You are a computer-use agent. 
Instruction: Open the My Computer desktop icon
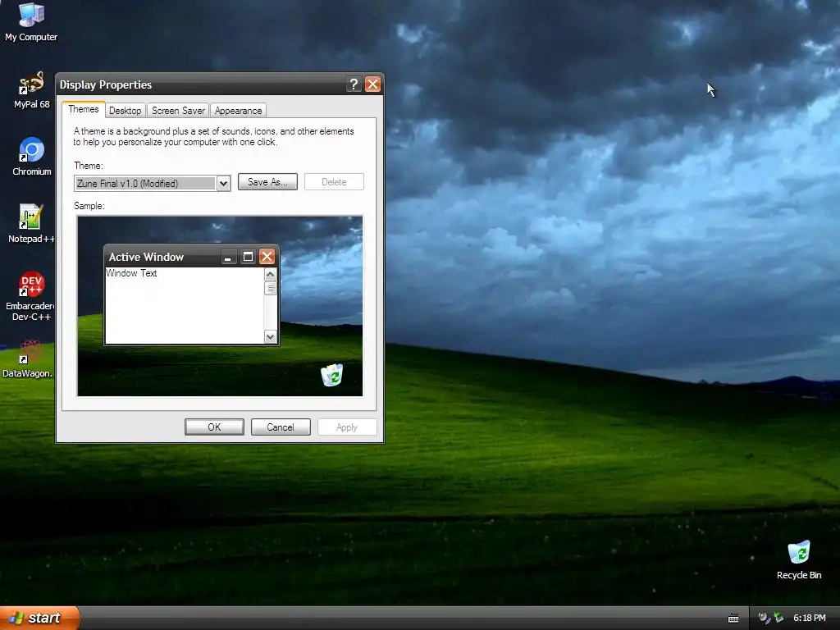(x=31, y=21)
